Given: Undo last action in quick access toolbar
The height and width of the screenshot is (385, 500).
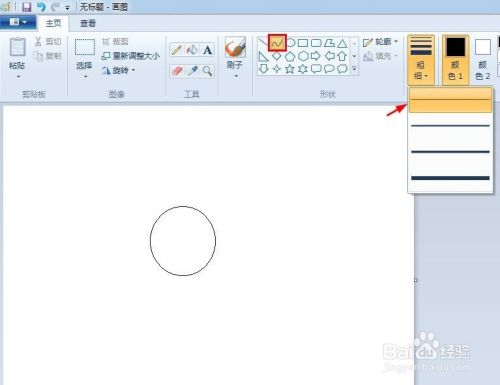Looking at the screenshot, I should click(41, 7).
